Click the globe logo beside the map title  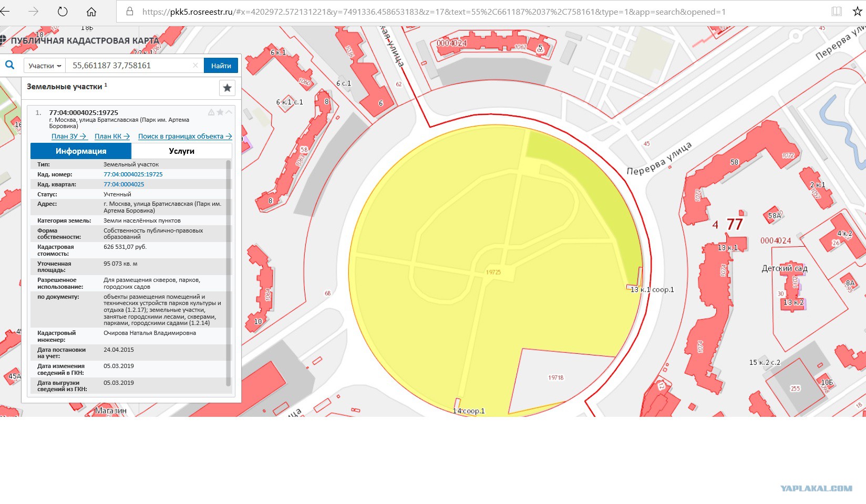click(3, 40)
